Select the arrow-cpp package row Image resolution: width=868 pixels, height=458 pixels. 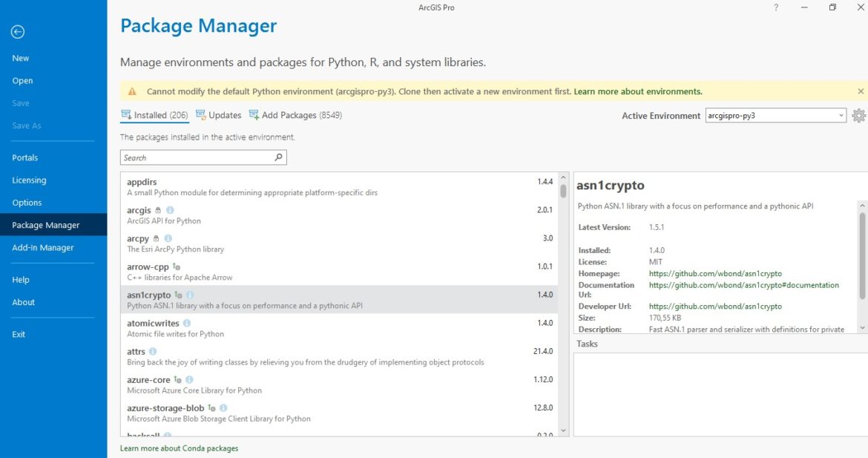[x=339, y=272]
